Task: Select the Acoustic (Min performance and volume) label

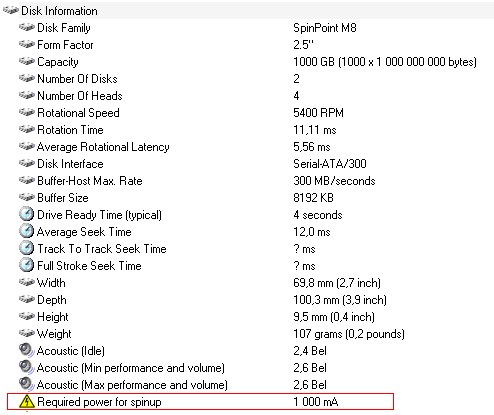Action: pos(131,368)
